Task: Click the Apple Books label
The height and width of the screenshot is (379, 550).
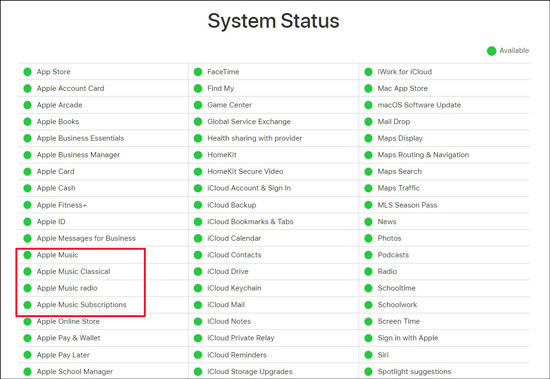Action: coord(58,122)
